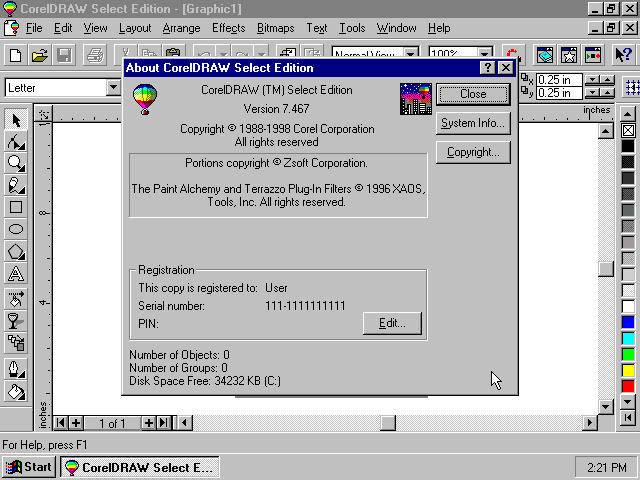
Task: Click the Open folder icon
Action: [40, 55]
